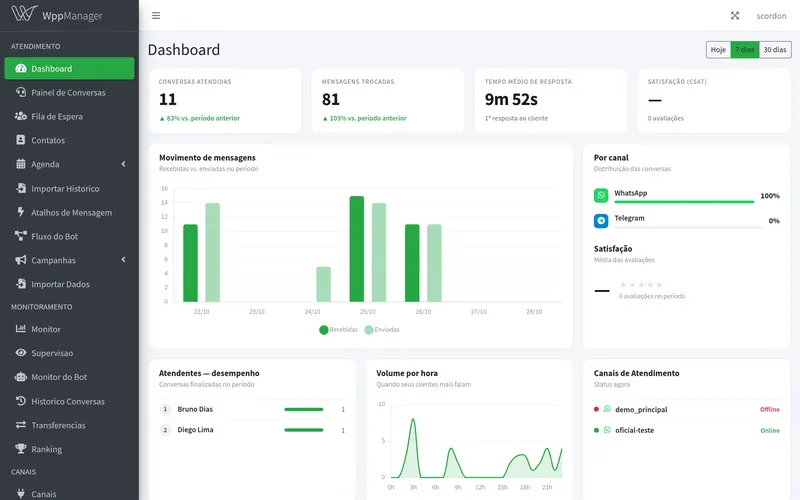Screen dimensions: 800x500
Task: Navigate to Fluxo do Bot
Action: (x=69, y=236)
